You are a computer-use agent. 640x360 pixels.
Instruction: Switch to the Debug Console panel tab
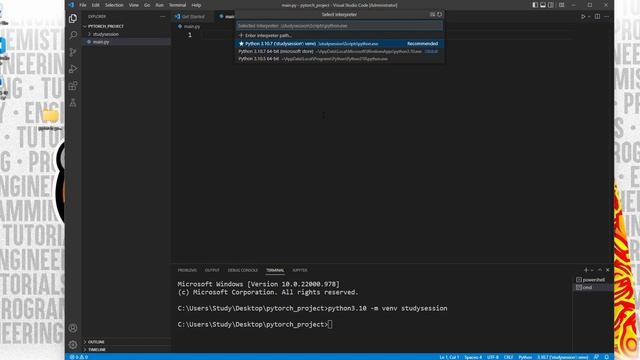pos(243,270)
